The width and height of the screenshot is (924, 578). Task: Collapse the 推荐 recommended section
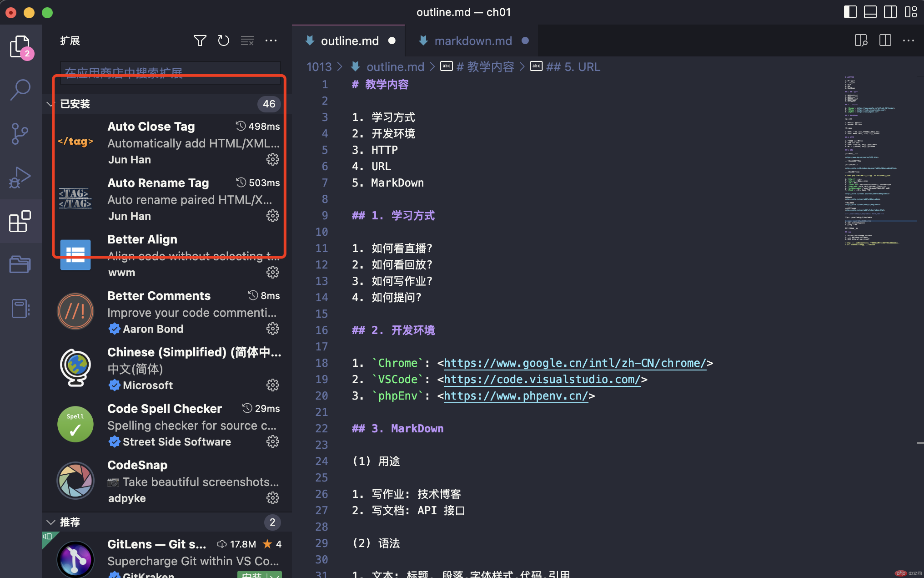coord(50,522)
